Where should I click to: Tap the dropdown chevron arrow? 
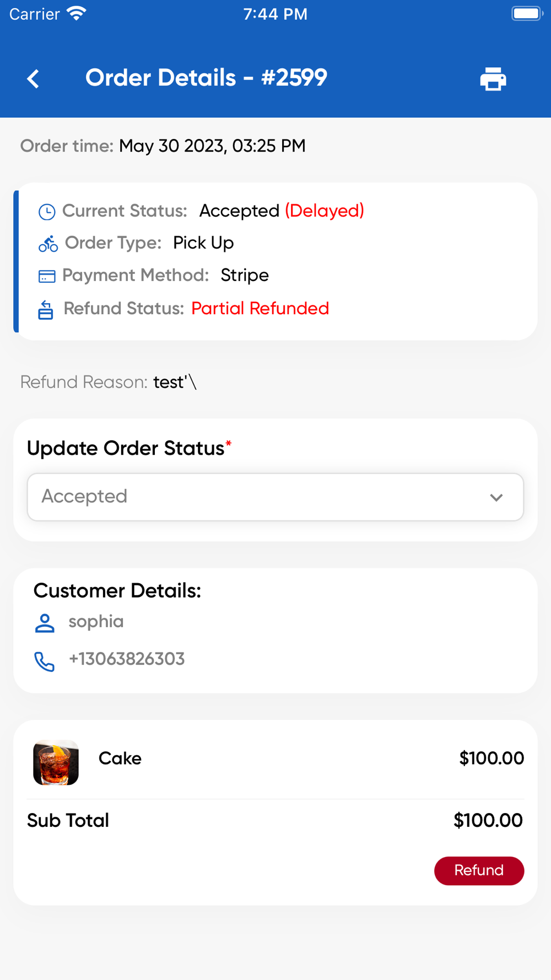496,497
